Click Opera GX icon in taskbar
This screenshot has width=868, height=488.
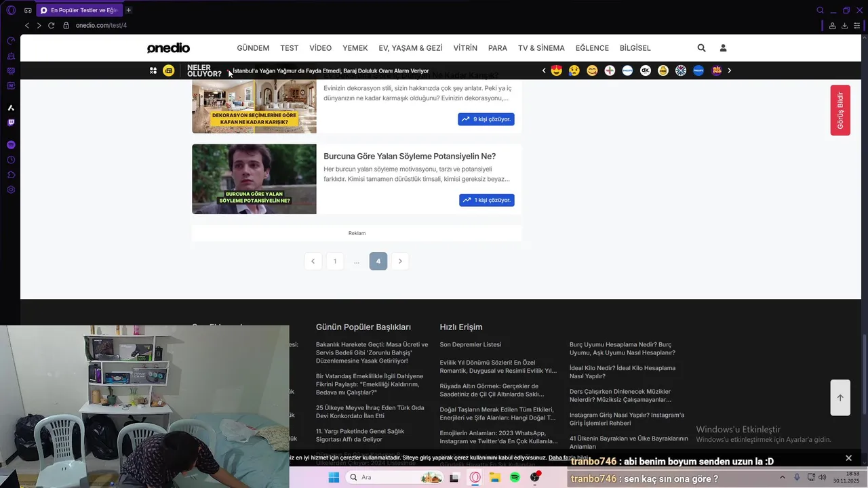coord(475,478)
